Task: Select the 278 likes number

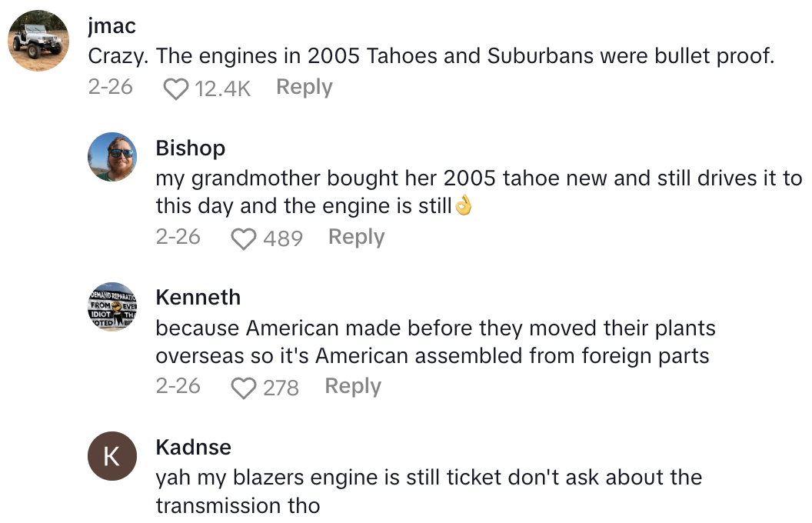Action: coord(281,388)
